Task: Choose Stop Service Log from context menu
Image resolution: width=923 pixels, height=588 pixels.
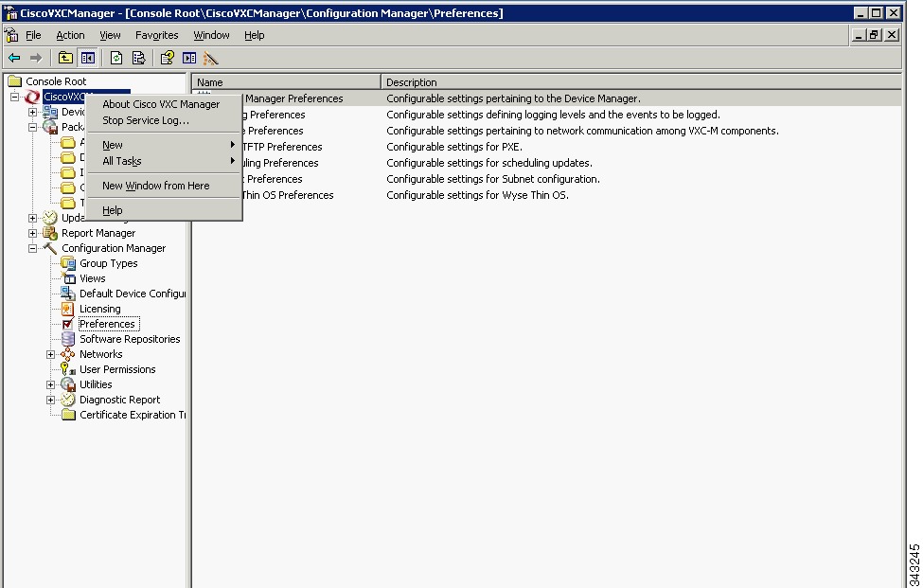Action: (164, 120)
